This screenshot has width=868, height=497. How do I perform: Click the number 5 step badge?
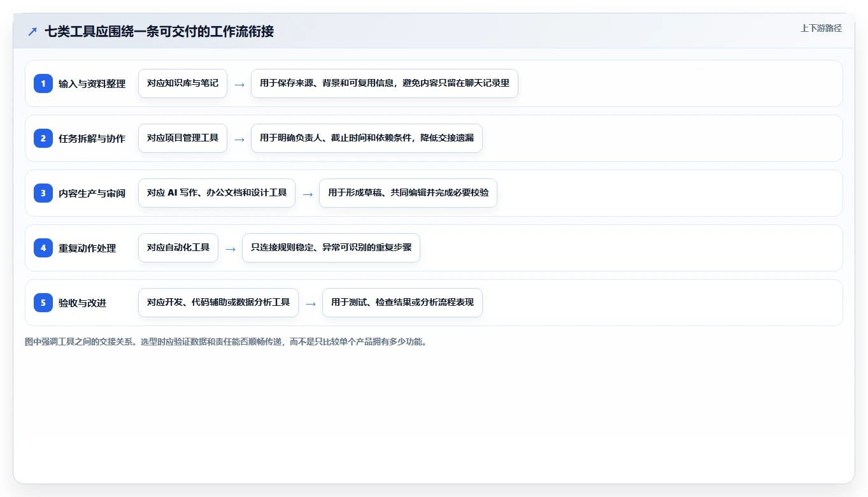point(43,303)
